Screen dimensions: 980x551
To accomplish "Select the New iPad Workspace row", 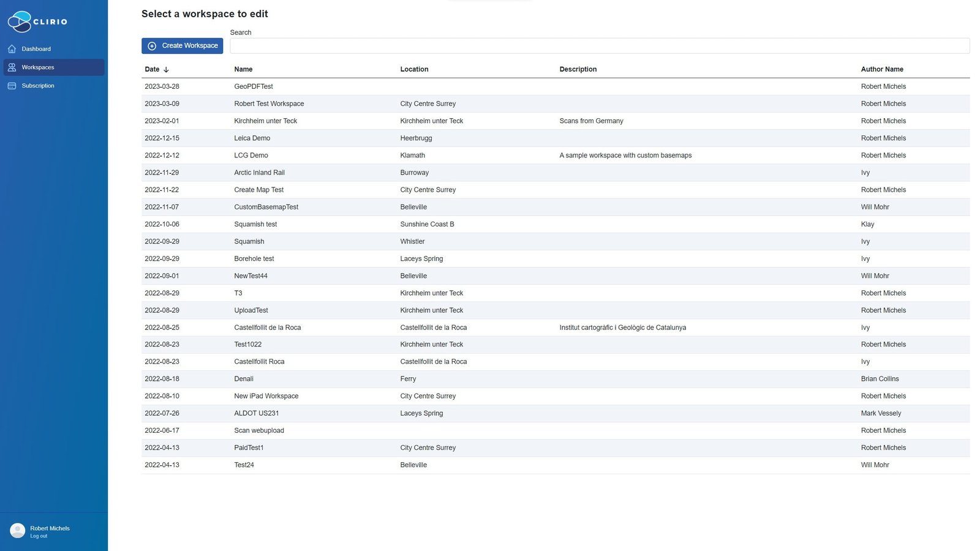I will 556,396.
